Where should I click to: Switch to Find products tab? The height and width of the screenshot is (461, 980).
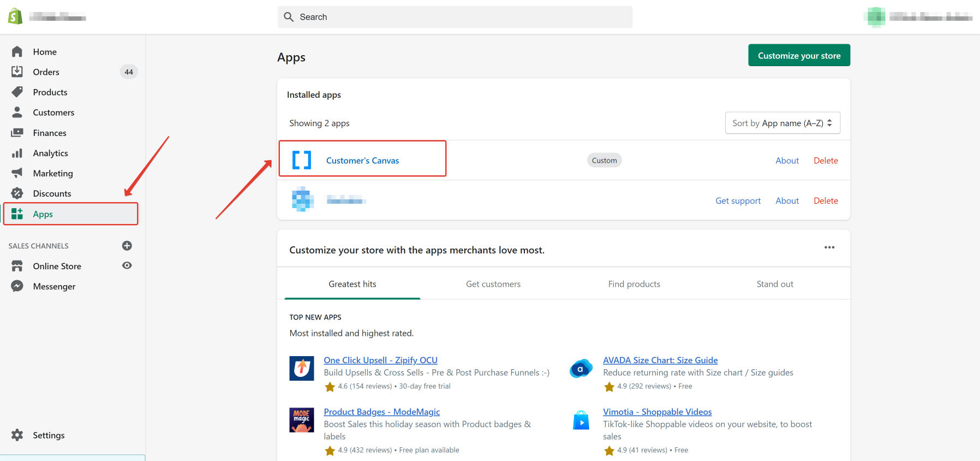pyautogui.click(x=634, y=283)
